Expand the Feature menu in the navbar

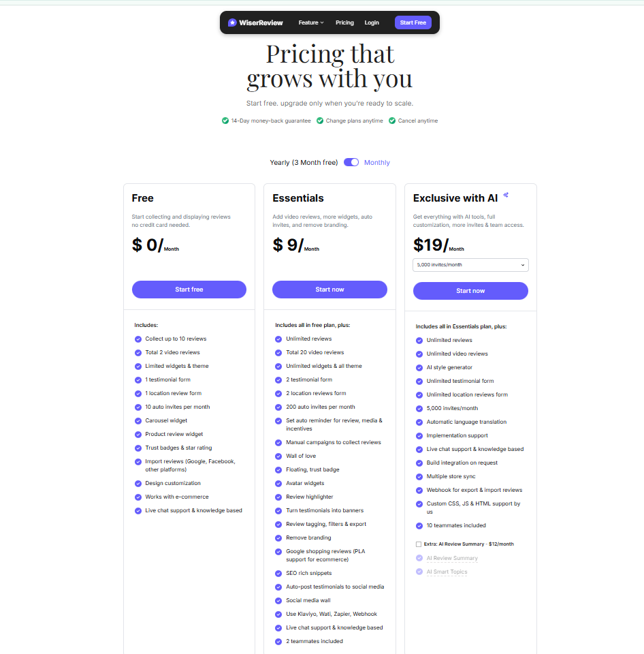[310, 22]
